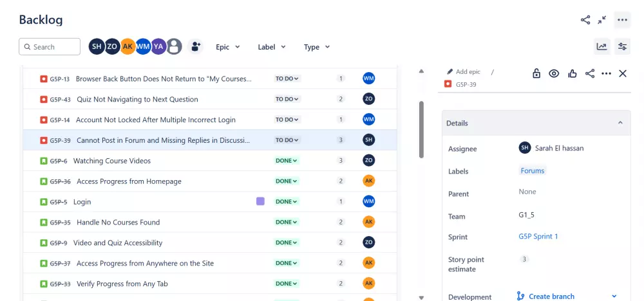
Task: Vote with the thumbs up icon
Action: point(572,73)
